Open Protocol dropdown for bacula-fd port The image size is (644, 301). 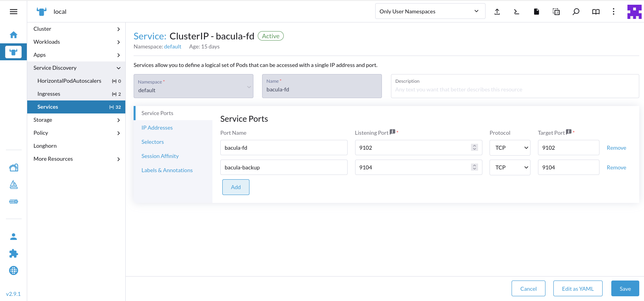coord(510,148)
